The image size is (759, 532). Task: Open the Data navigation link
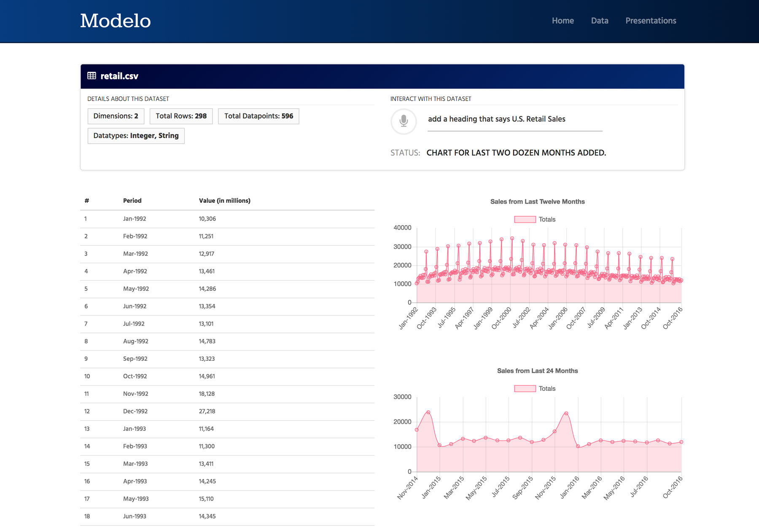coord(599,21)
